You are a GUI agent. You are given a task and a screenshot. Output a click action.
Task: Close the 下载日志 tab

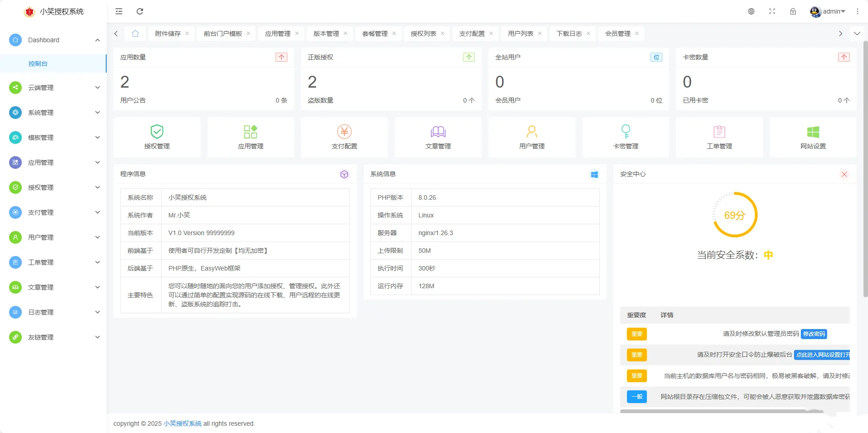(x=588, y=34)
